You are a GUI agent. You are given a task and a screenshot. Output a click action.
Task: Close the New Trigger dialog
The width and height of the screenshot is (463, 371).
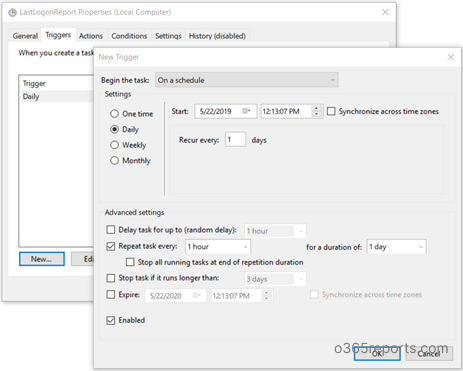click(x=450, y=57)
